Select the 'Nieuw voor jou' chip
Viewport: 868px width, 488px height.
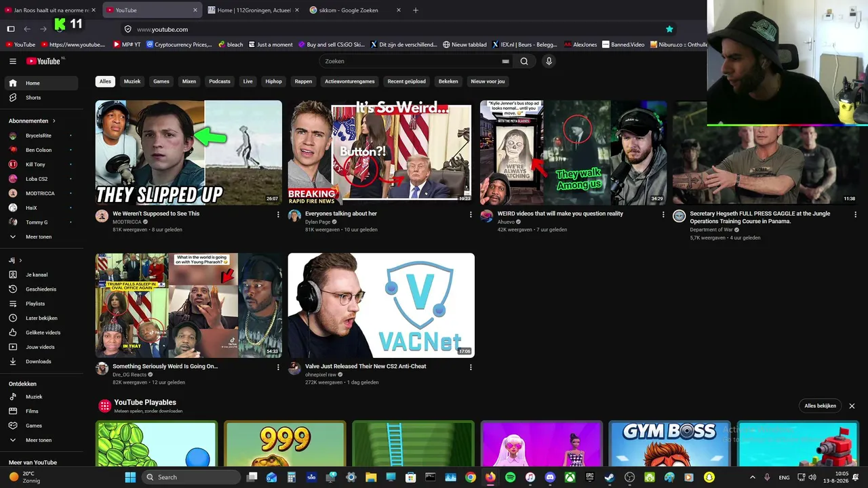click(488, 81)
